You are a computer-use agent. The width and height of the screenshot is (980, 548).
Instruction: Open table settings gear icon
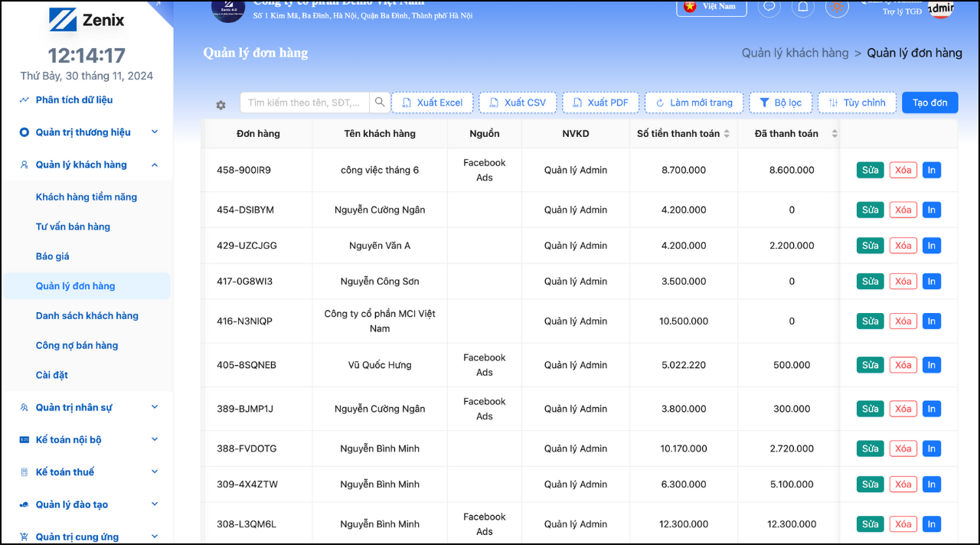220,105
